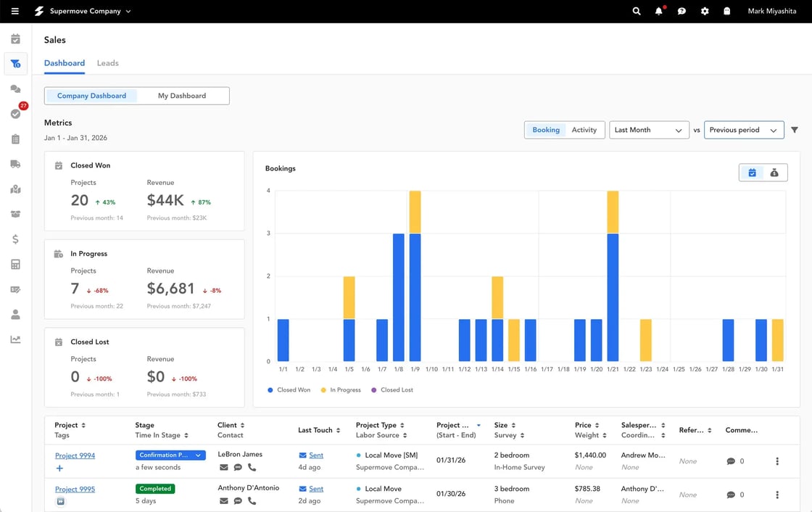Select Activity metrics toggle
812x512 pixels.
click(x=584, y=130)
